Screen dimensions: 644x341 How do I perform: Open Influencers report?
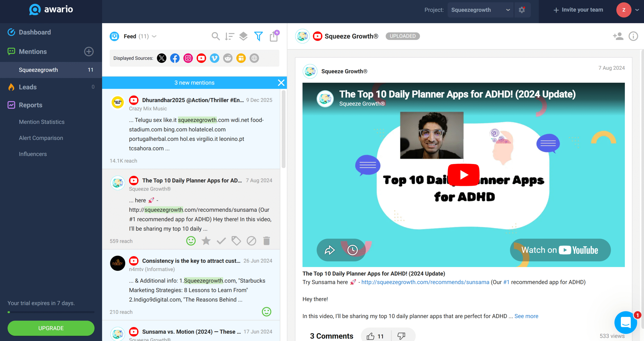click(x=33, y=154)
